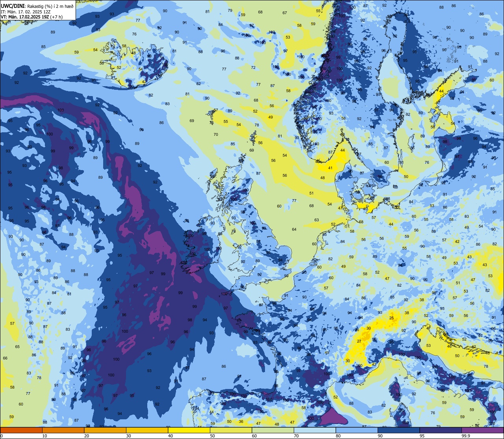Click the 10–20% orange legend swatch

click(x=63, y=430)
